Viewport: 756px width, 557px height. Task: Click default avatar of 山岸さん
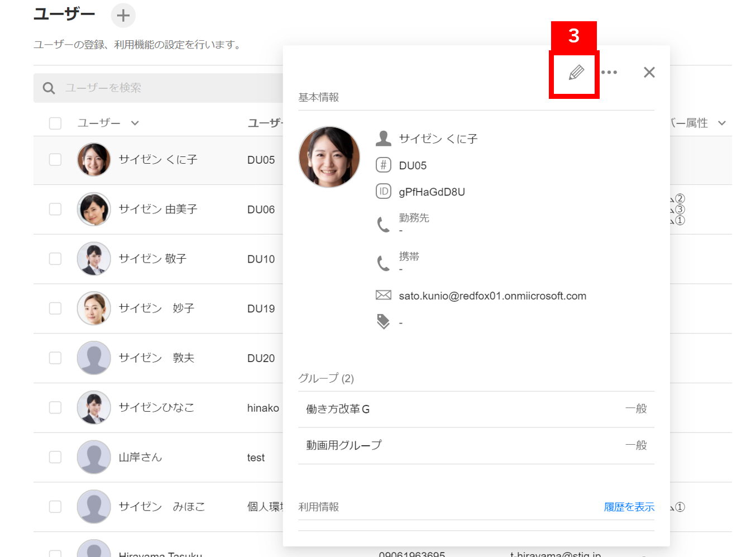pyautogui.click(x=94, y=457)
